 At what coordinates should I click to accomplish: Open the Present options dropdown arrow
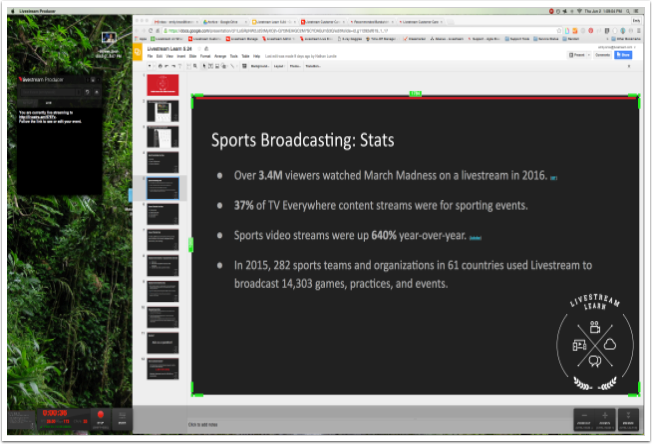click(x=588, y=55)
